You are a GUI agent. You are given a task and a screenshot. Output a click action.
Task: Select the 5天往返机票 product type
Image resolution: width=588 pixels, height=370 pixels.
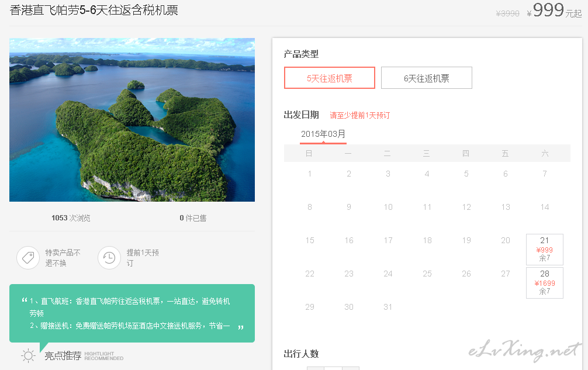329,78
